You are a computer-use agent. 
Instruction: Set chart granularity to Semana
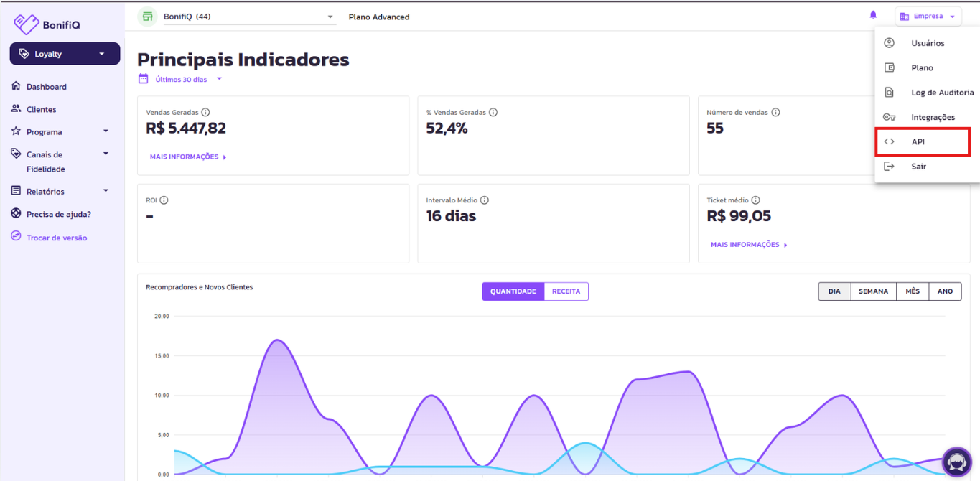(x=874, y=291)
